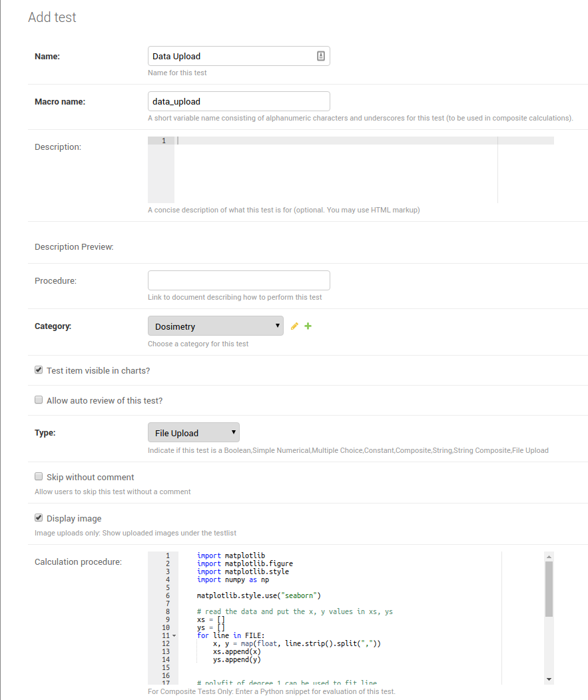Click the matplotlib.style.use("seaborn") line
This screenshot has width=588, height=700.
(259, 596)
